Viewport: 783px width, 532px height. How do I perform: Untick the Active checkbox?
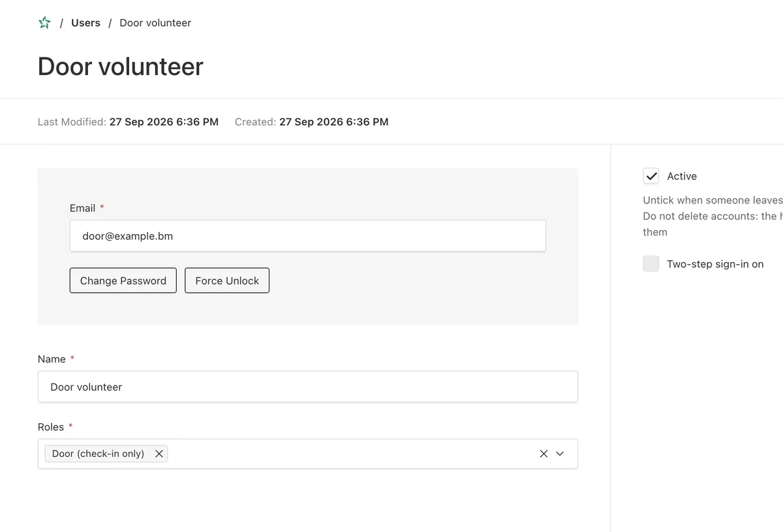coord(651,176)
